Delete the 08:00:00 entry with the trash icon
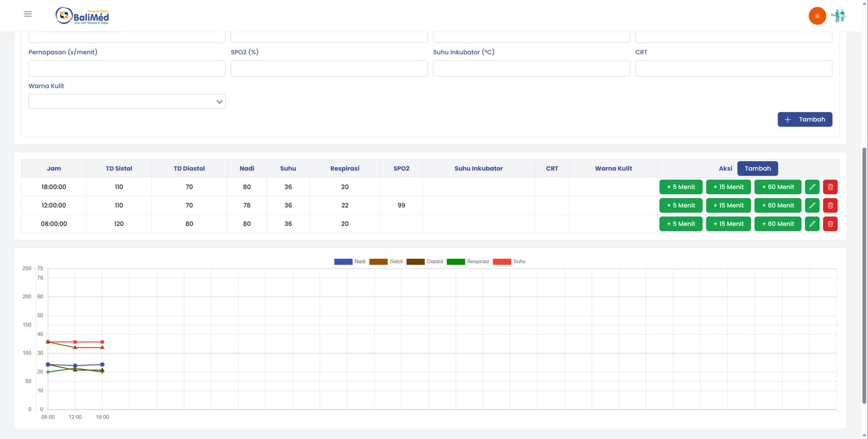 (x=830, y=224)
